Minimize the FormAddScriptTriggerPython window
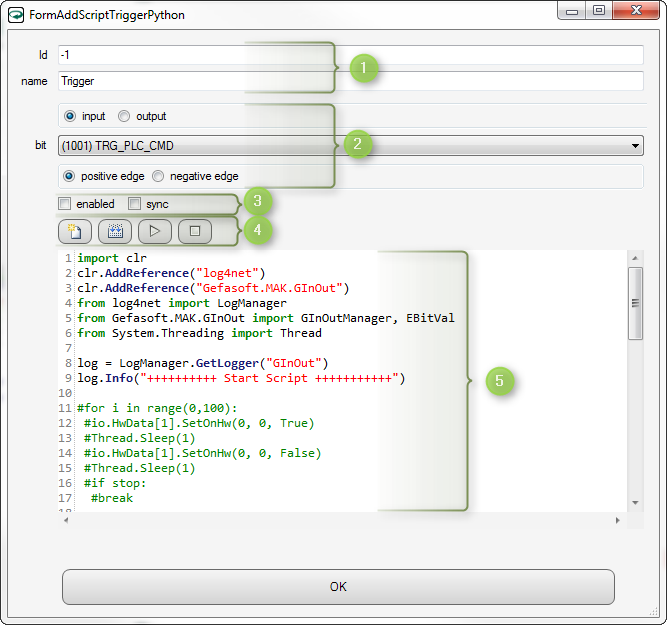The width and height of the screenshot is (667, 625). pos(572,11)
